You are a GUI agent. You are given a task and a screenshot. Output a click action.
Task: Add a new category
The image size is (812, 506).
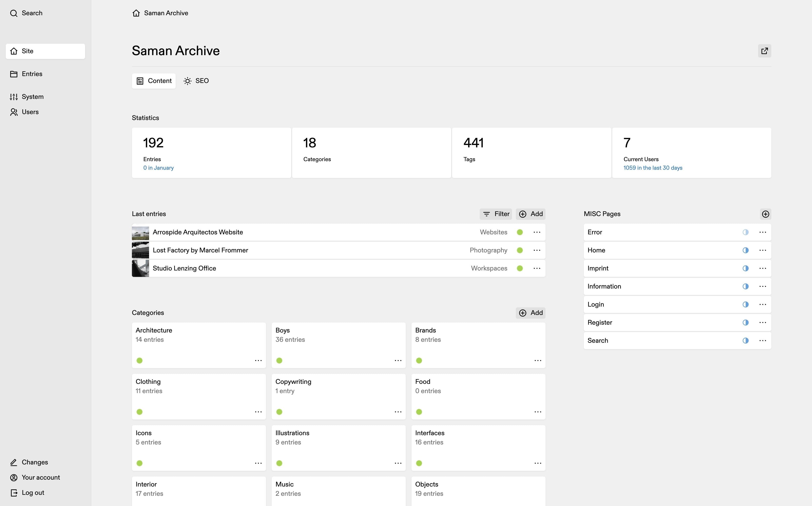point(531,313)
